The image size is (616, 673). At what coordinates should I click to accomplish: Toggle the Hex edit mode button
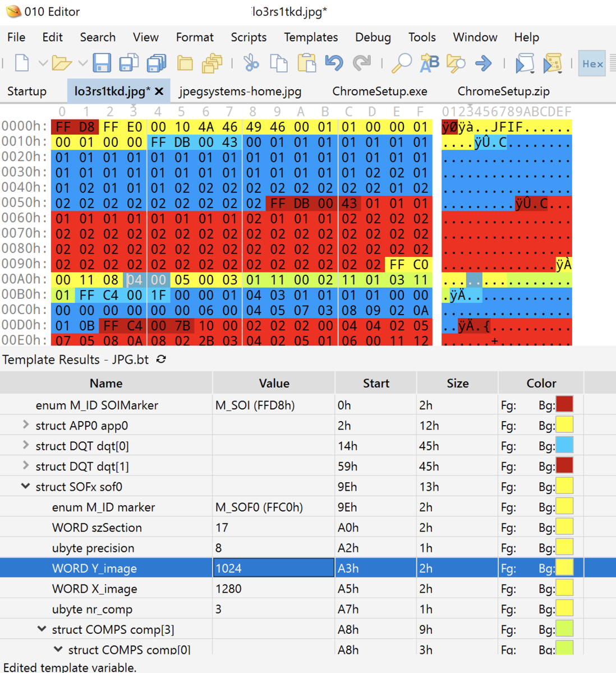[592, 63]
